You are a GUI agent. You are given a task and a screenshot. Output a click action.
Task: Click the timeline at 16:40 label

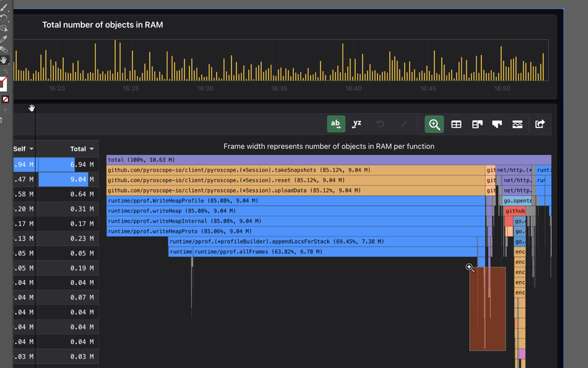pyautogui.click(x=353, y=88)
